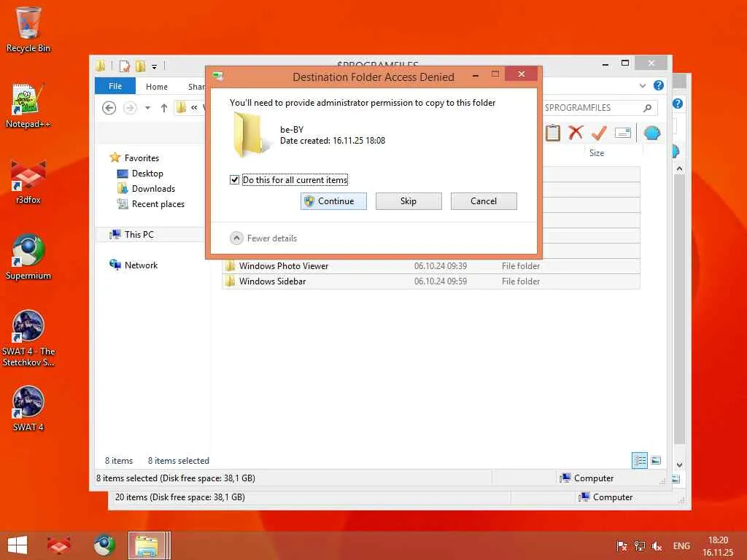Viewport: 747px width, 560px height.
Task: Collapse dialog with Fewer details
Action: (263, 238)
